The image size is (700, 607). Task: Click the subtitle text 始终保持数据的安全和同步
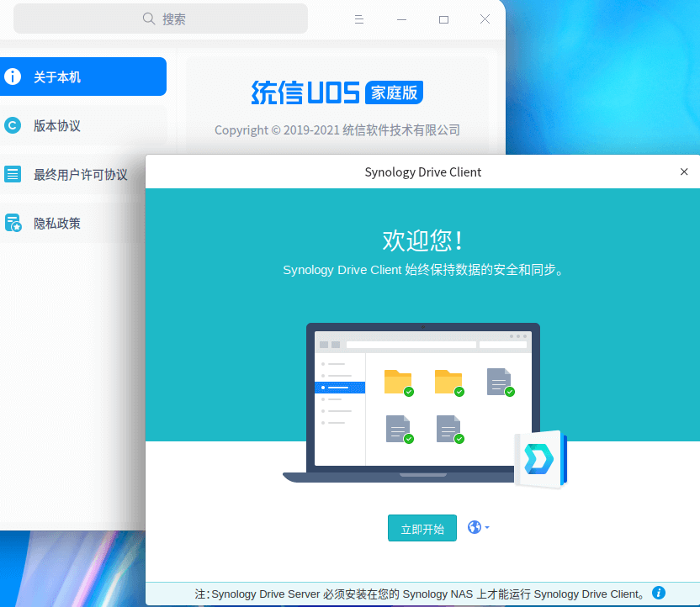pyautogui.click(x=485, y=270)
